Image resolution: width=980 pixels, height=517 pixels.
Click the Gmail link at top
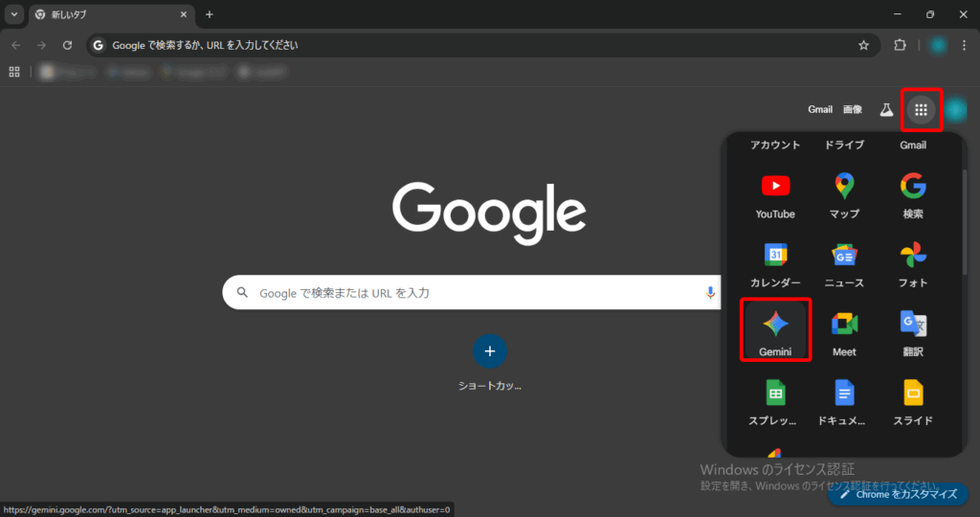tap(819, 110)
